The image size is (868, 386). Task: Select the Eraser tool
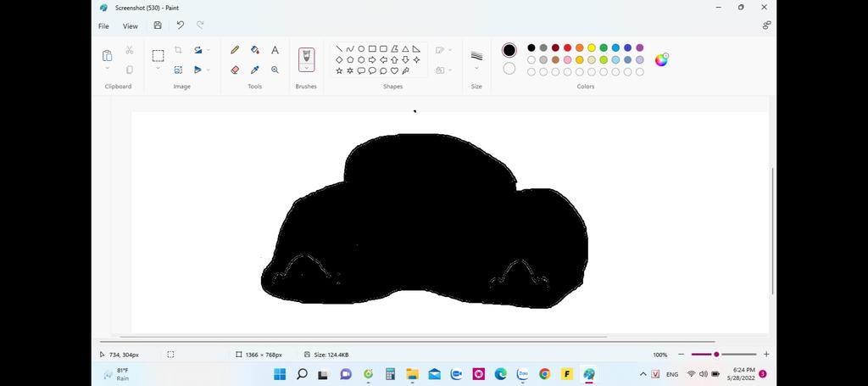point(235,70)
